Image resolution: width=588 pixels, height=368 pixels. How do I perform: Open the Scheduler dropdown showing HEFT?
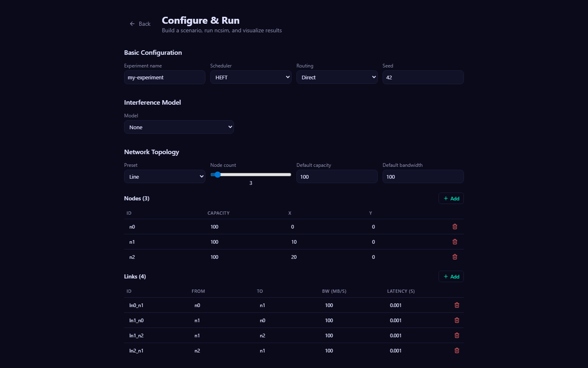click(251, 77)
